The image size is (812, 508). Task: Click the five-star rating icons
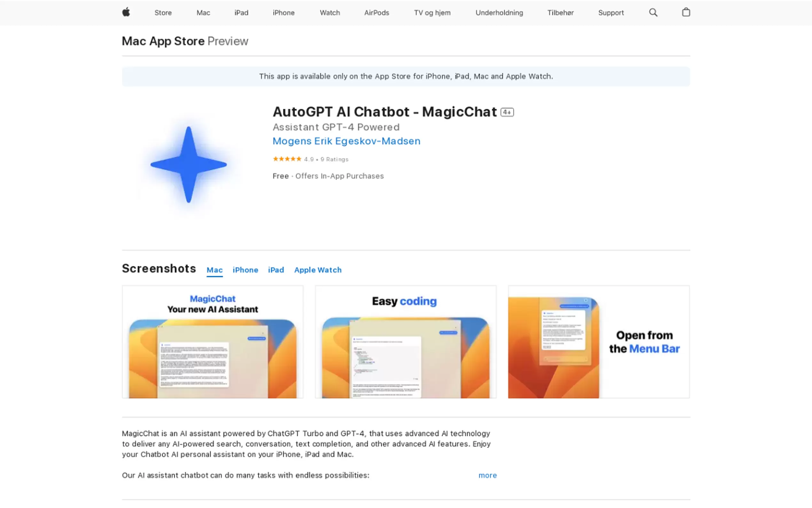(287, 159)
